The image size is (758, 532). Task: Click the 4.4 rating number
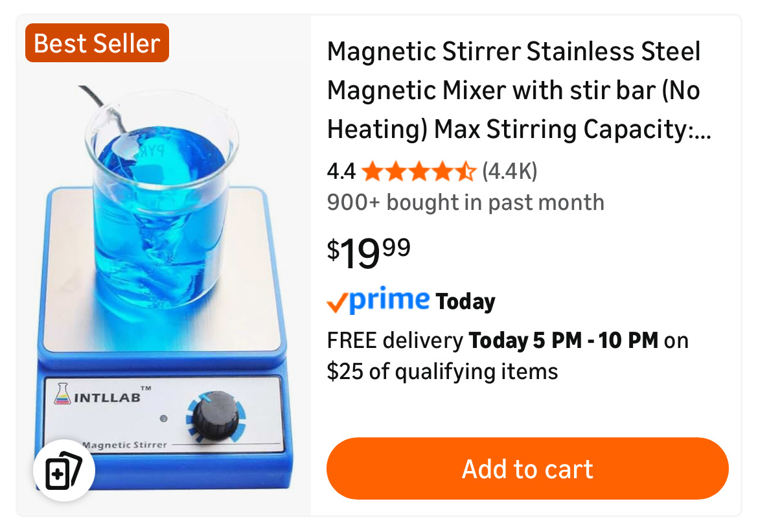click(341, 171)
